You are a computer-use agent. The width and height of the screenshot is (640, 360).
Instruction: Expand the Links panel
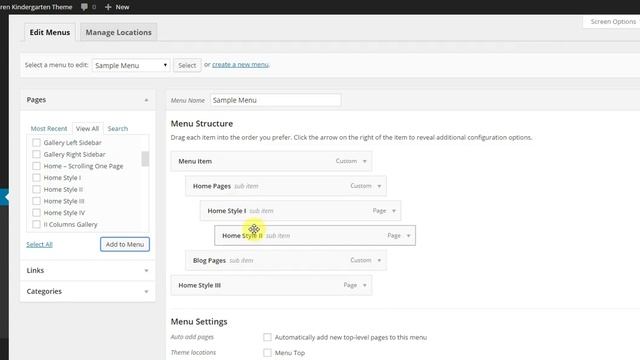coord(146,271)
